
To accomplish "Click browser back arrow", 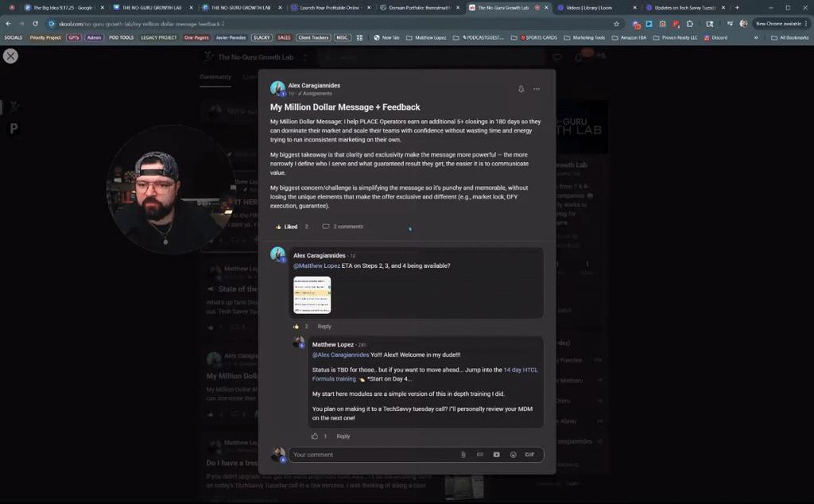I will coord(8,24).
